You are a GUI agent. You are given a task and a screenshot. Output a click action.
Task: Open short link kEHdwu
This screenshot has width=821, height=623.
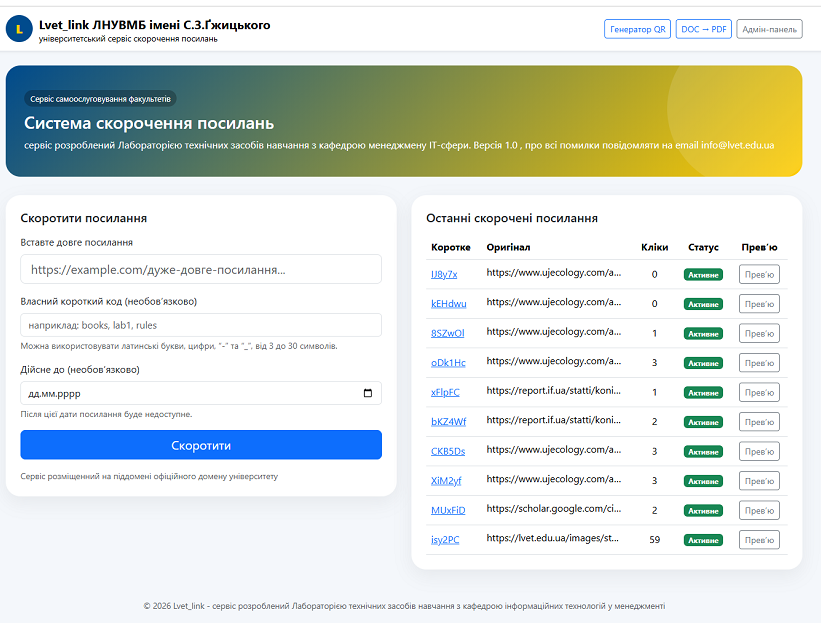click(x=448, y=304)
